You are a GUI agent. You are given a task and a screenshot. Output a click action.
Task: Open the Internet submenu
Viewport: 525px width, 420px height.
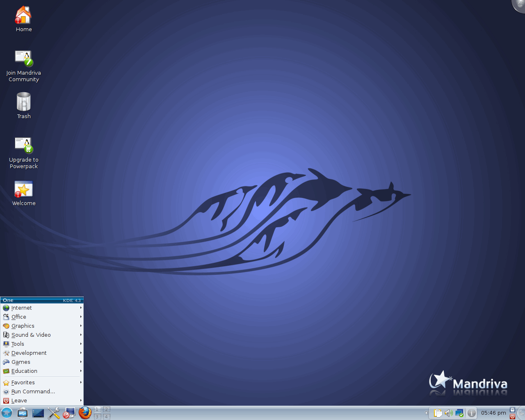pos(42,308)
